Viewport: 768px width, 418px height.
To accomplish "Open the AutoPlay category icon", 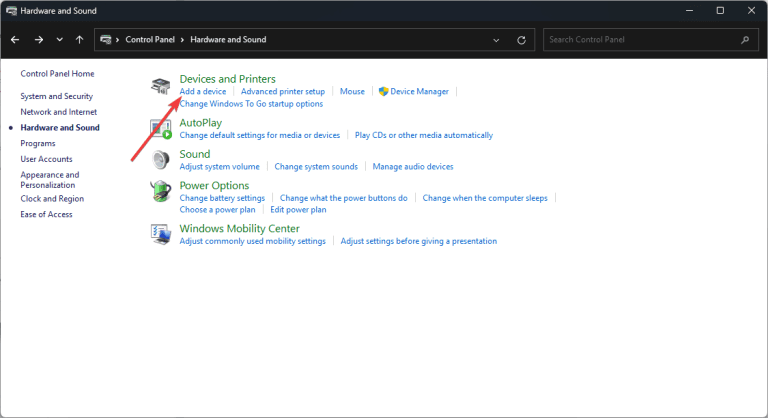I will 161,129.
